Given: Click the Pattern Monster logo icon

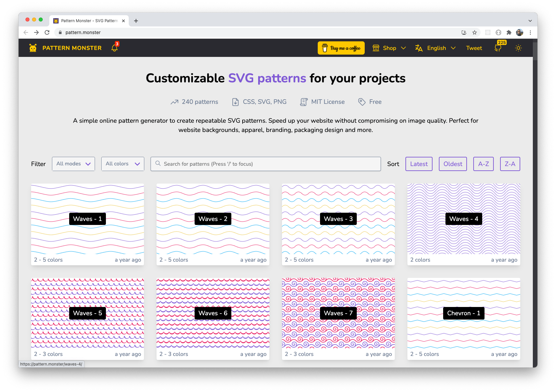Looking at the screenshot, I should tap(33, 48).
